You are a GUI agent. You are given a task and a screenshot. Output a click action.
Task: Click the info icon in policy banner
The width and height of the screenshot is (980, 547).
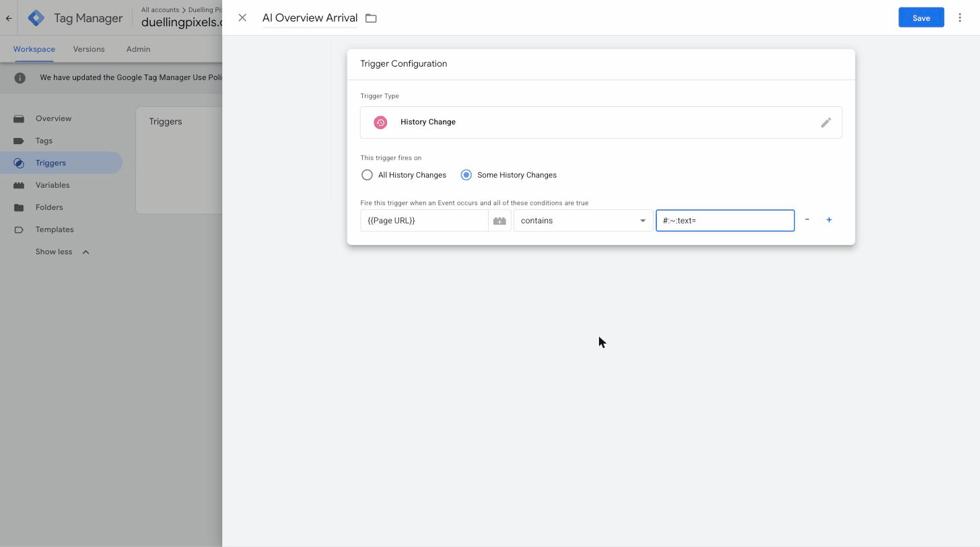pyautogui.click(x=20, y=77)
